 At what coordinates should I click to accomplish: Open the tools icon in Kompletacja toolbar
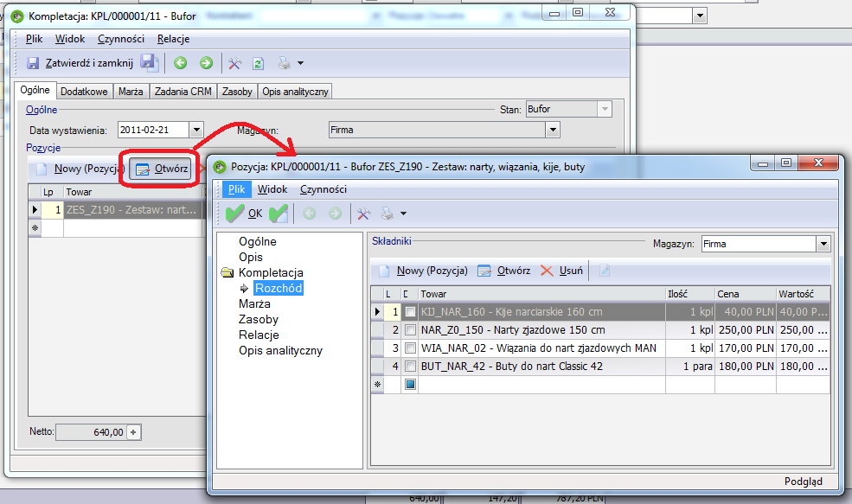coord(234,64)
